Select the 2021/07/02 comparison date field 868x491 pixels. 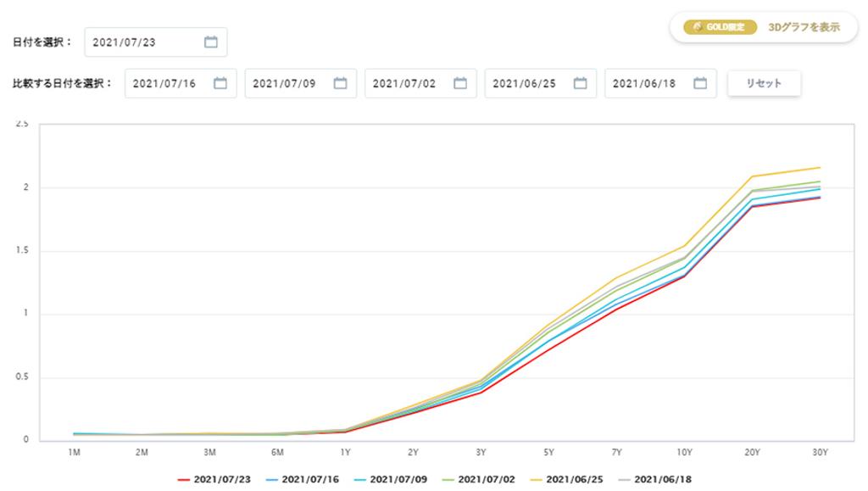point(420,84)
